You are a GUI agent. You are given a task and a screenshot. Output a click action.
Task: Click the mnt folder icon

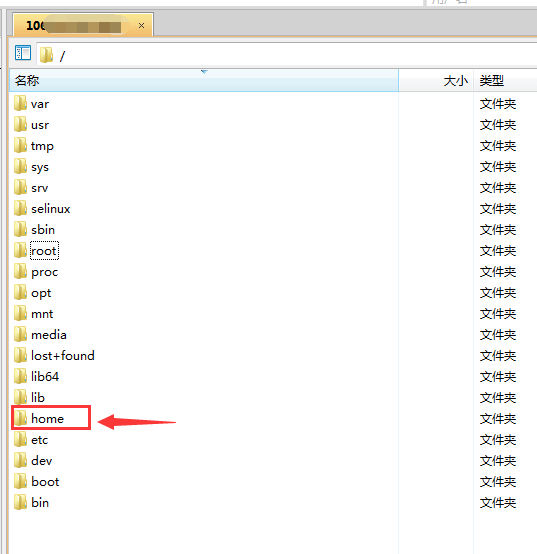20,313
